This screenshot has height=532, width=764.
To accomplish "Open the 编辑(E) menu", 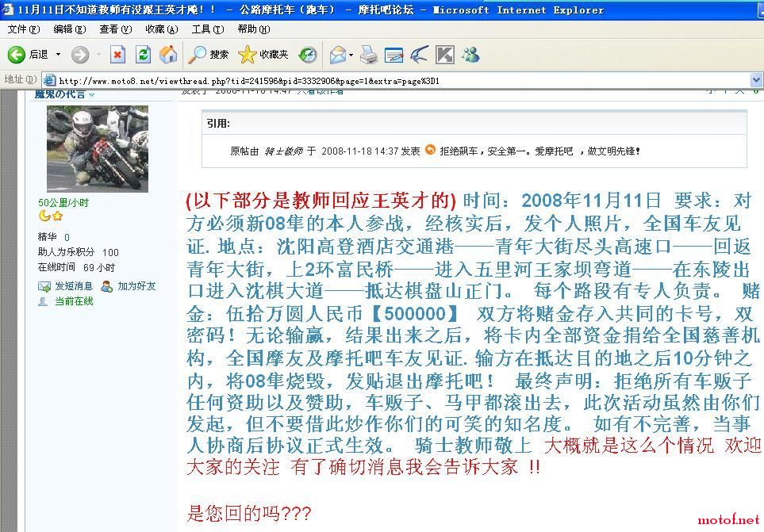I will (69, 29).
